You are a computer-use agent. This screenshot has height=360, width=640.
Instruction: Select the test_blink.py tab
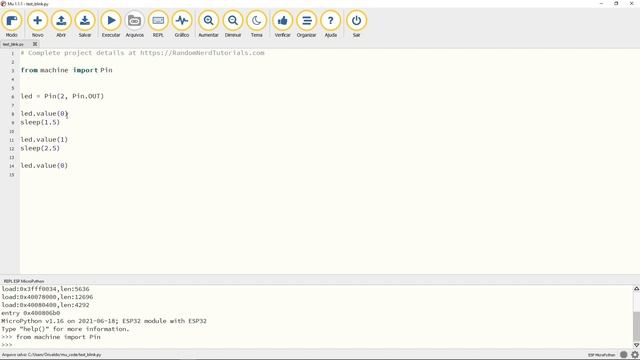click(13, 44)
